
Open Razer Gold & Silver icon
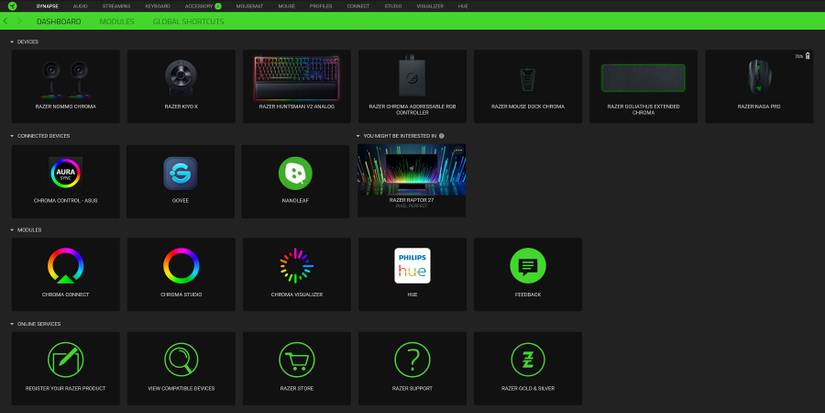coord(528,360)
